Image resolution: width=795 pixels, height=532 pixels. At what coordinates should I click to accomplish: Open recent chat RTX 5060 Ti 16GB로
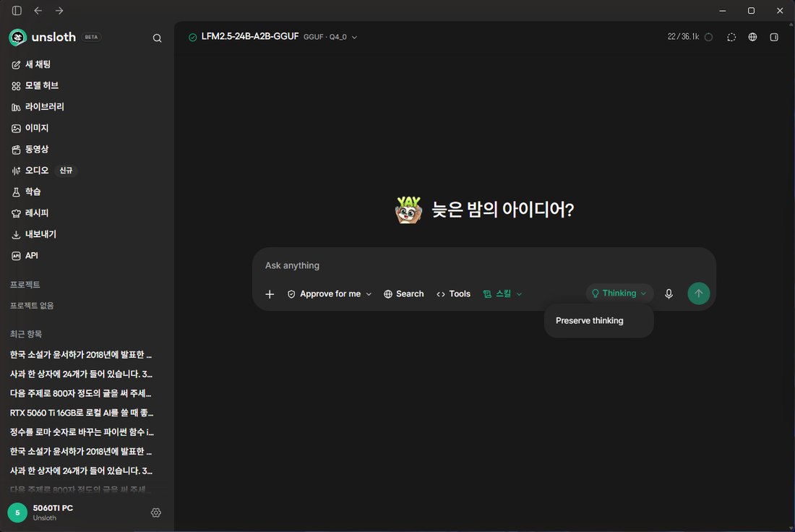pos(81,413)
